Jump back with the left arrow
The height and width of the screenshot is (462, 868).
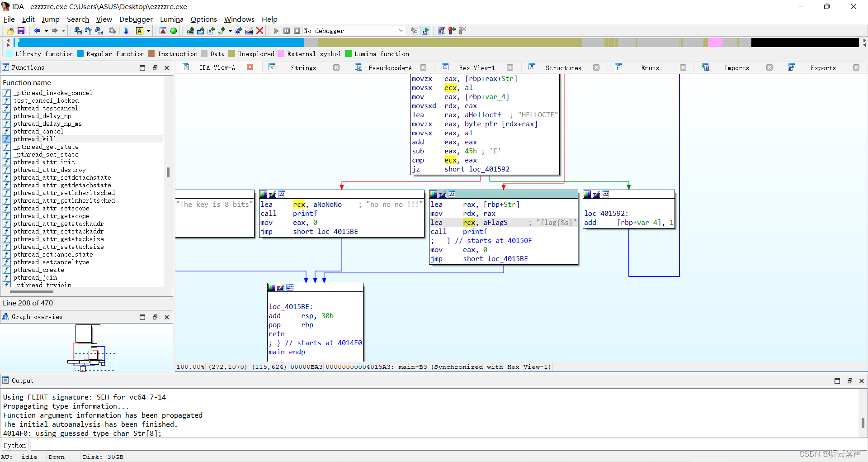(37, 31)
